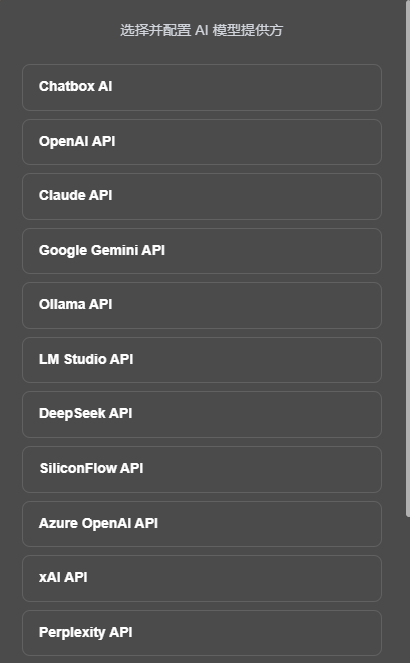410x663 pixels.
Task: Click the vertical scrollbar thumb
Action: [x=407, y=258]
